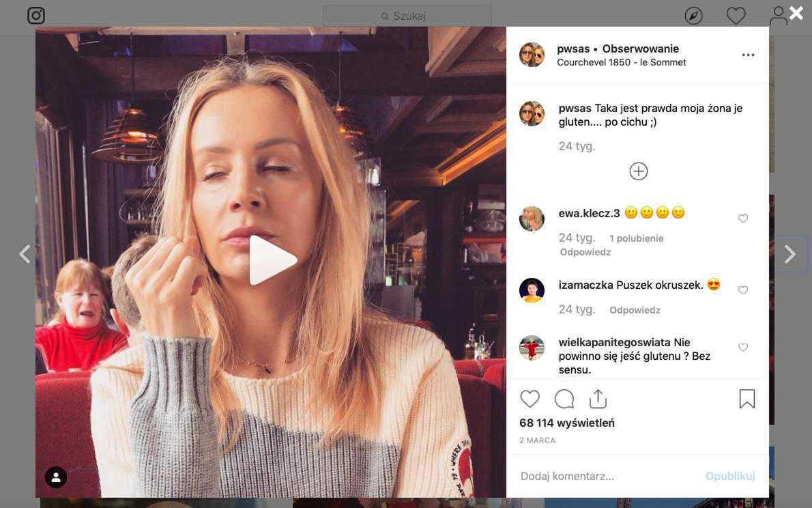Like the wielkapanitegoswiata comment
The image size is (812, 508).
[x=743, y=348]
